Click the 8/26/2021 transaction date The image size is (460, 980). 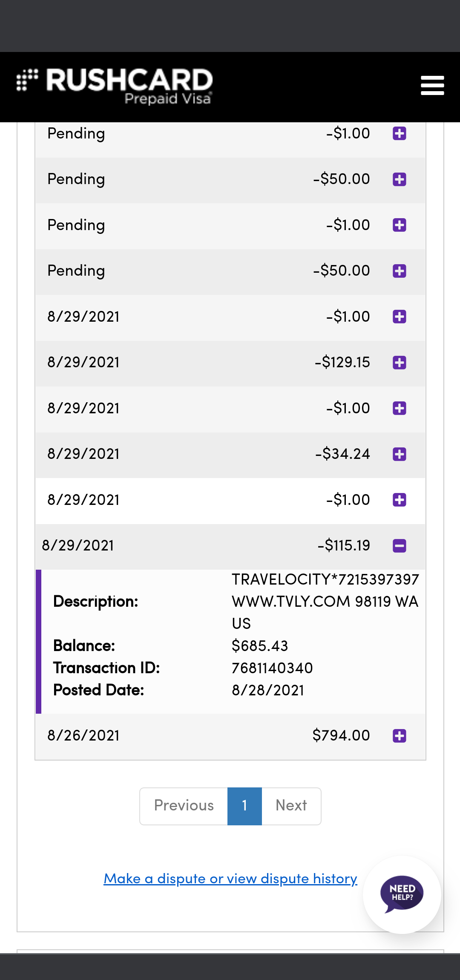83,736
